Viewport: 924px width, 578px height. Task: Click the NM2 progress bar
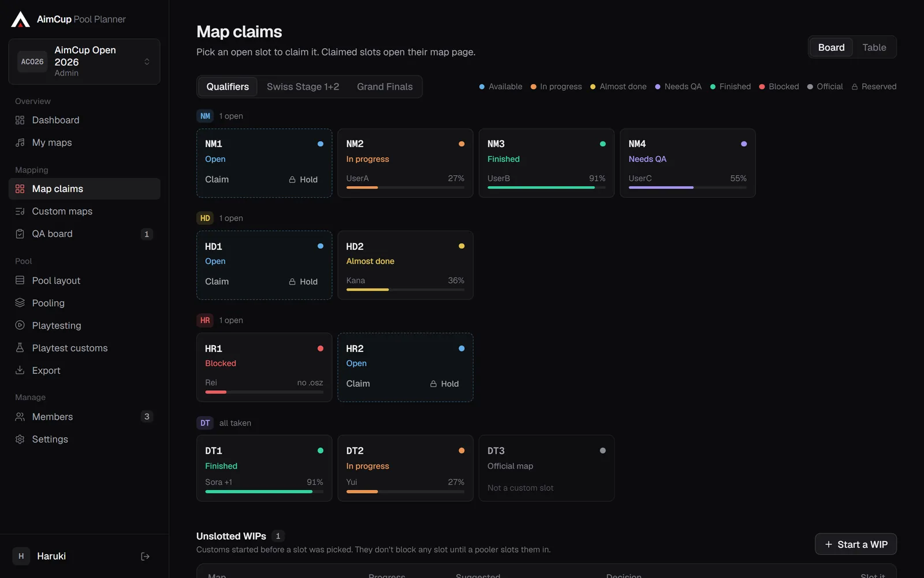(x=405, y=187)
